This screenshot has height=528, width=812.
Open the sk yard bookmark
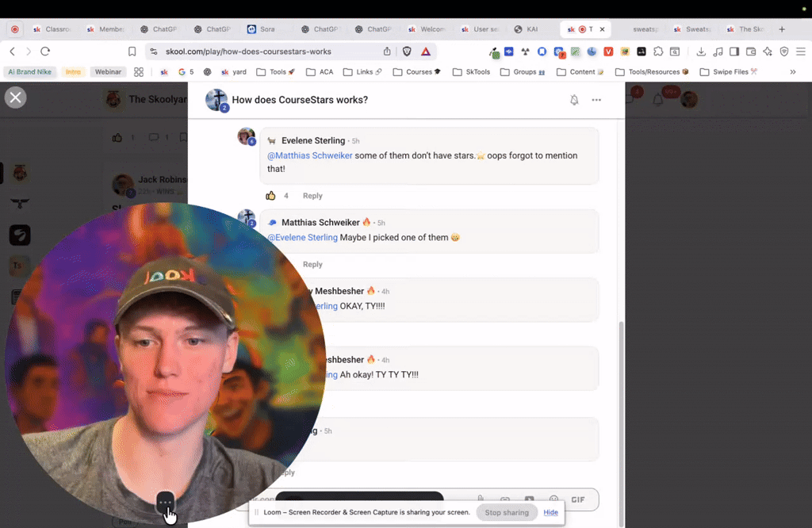point(234,72)
